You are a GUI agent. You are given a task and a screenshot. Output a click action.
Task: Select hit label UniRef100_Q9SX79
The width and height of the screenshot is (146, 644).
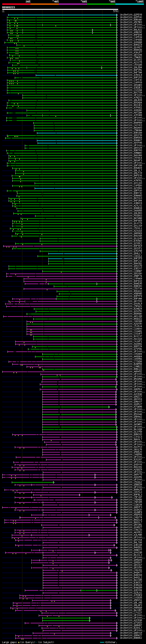131,266
